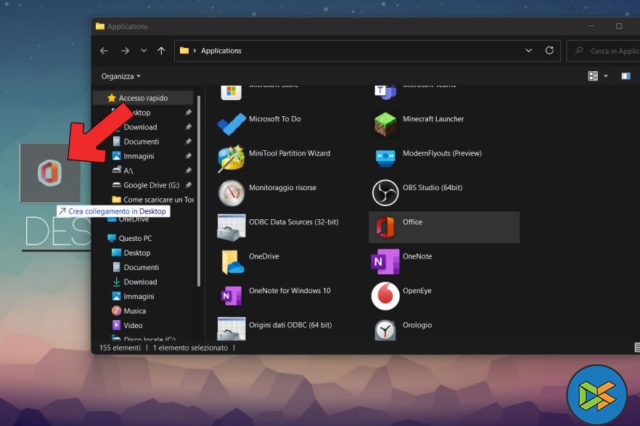
Task: Refresh the Applications folder view
Action: coord(549,50)
